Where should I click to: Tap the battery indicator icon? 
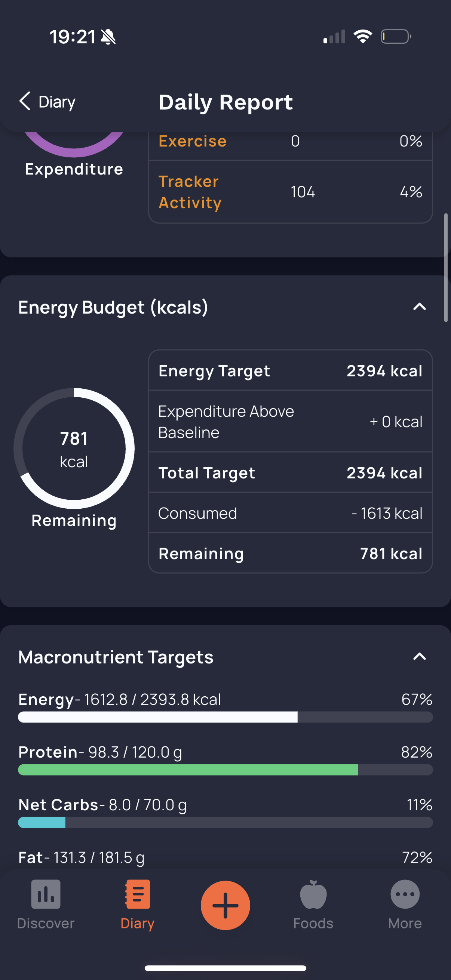(x=396, y=37)
